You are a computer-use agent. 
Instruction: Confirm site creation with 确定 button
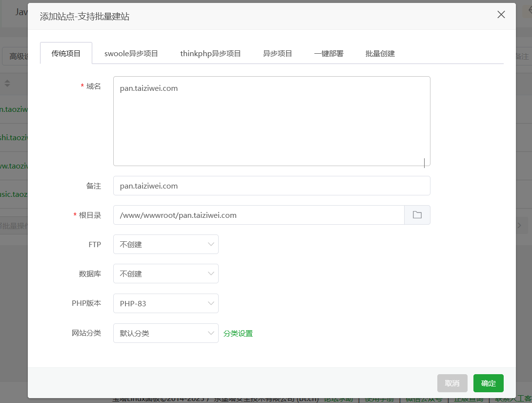[488, 383]
